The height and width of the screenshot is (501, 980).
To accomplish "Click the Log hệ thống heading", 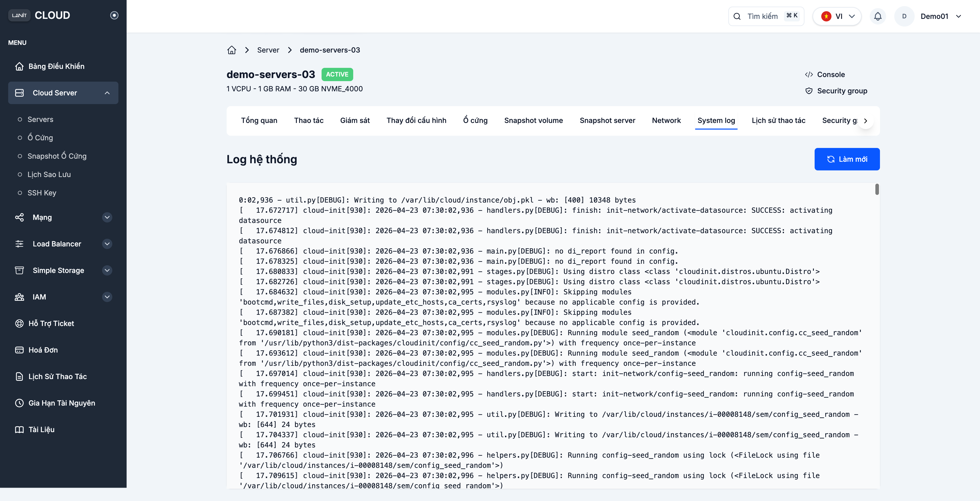I will (262, 159).
